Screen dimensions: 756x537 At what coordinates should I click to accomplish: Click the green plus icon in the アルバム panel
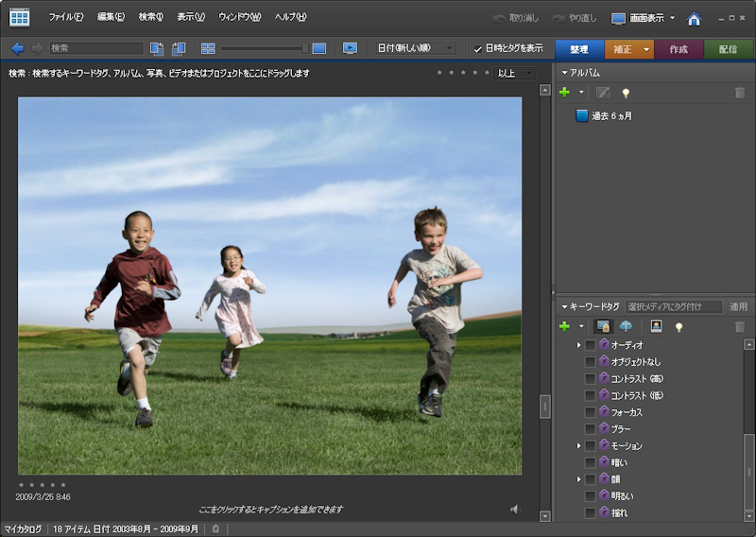(x=564, y=93)
